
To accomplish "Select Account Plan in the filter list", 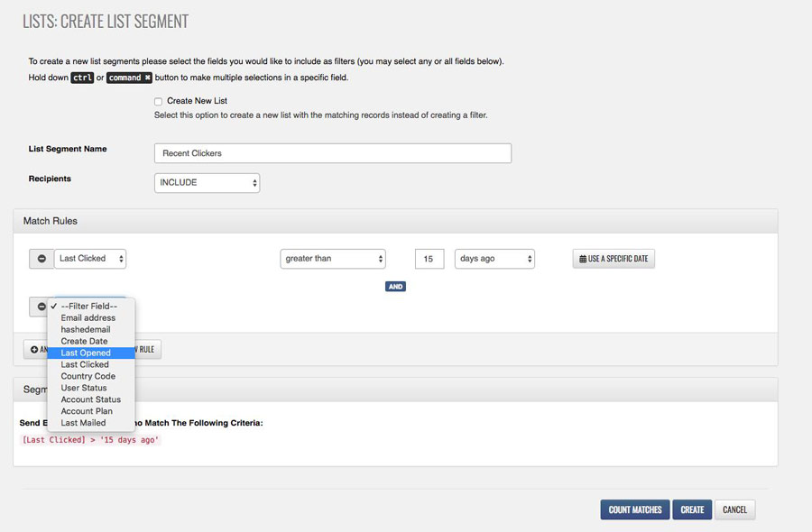I will pyautogui.click(x=87, y=411).
